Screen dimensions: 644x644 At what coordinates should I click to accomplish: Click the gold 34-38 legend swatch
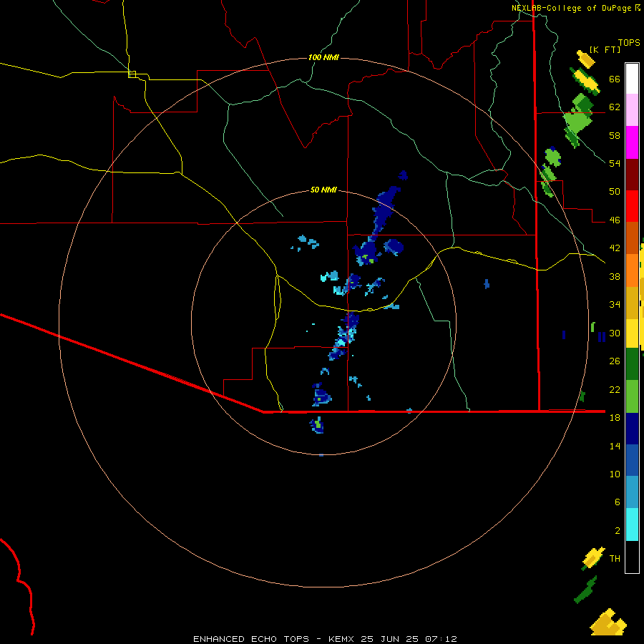pyautogui.click(x=632, y=303)
